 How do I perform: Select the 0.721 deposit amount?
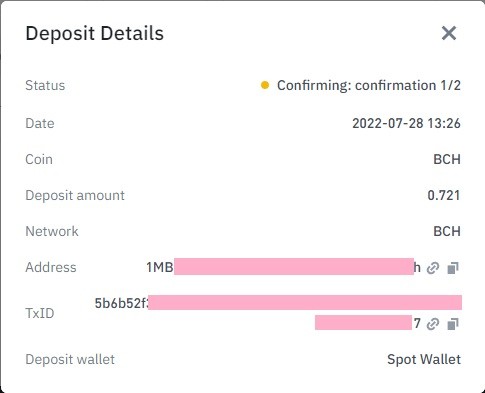pyautogui.click(x=444, y=195)
